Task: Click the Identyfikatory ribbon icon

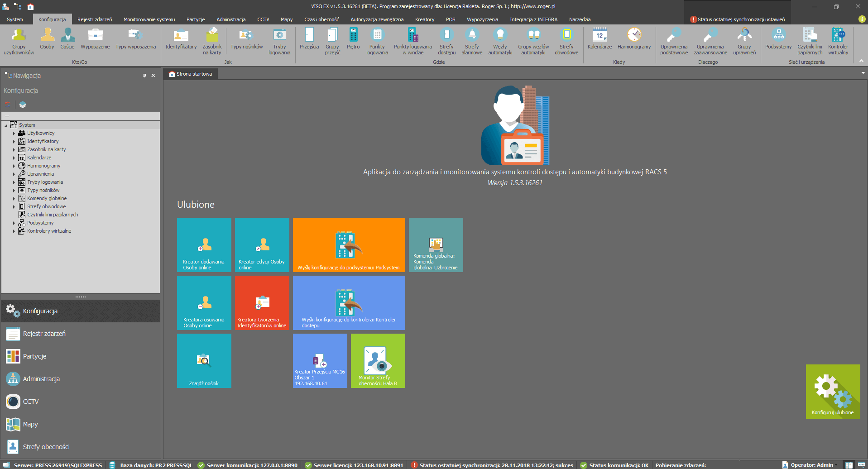Action: pos(181,40)
